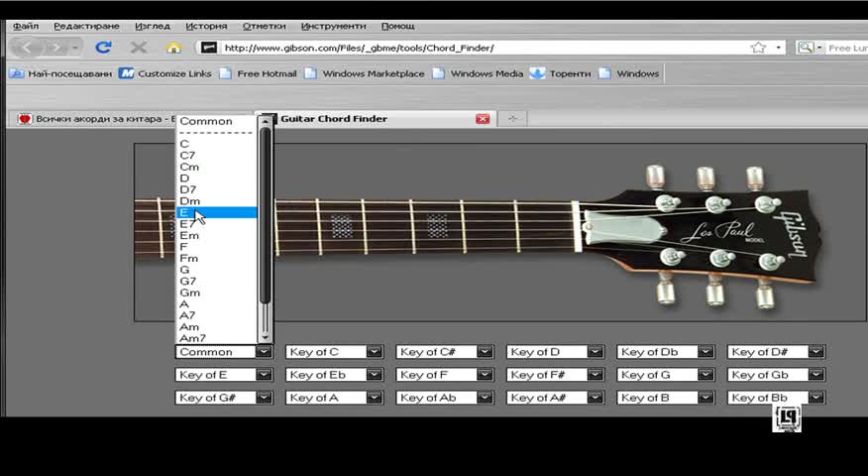This screenshot has height=476, width=868.
Task: Expand the Key of Gb dropdown
Action: [x=815, y=375]
